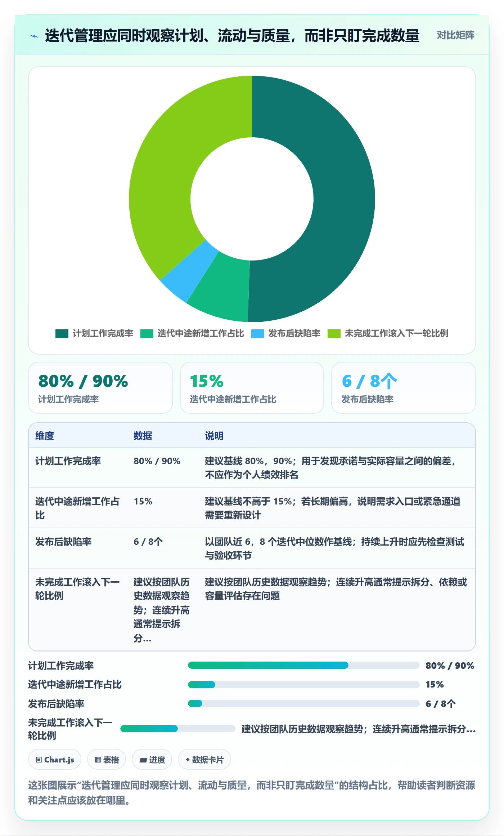Click the caption paragraph starting with 这张图展示

[252, 792]
